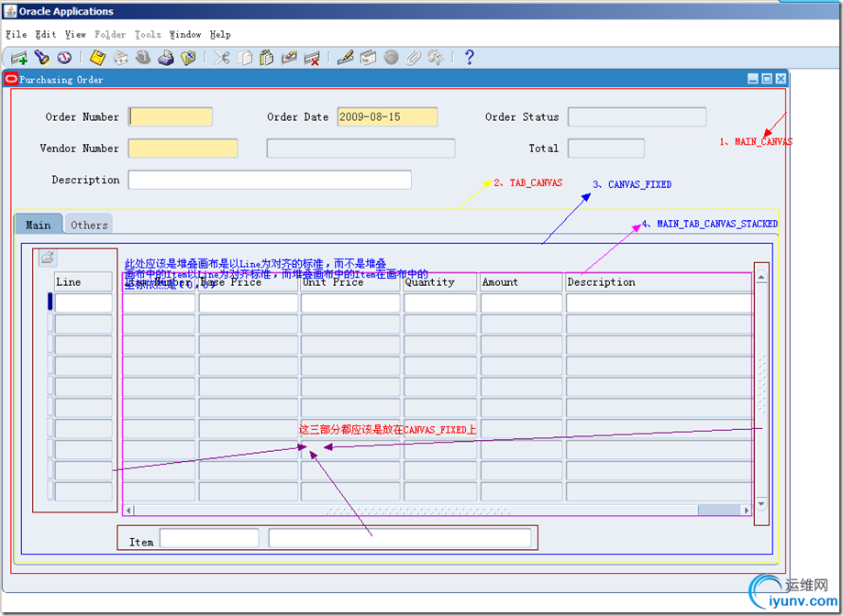Click the first row Quantity cell

click(x=440, y=302)
